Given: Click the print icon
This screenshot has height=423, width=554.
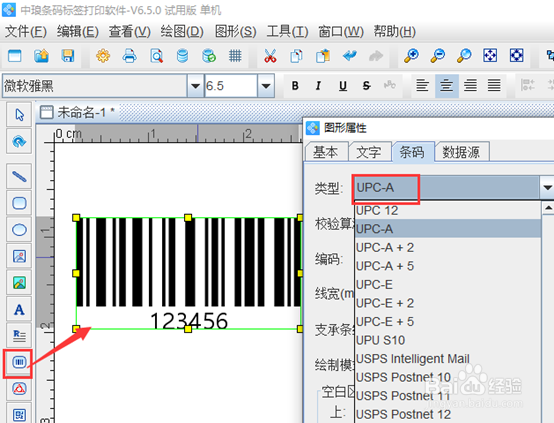Looking at the screenshot, I should 129,56.
